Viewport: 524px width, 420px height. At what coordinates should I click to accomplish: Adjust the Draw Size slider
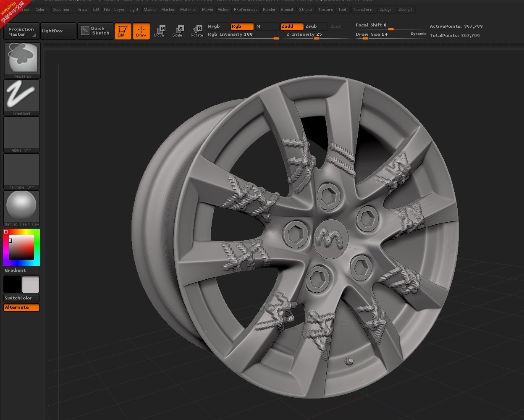[382, 35]
